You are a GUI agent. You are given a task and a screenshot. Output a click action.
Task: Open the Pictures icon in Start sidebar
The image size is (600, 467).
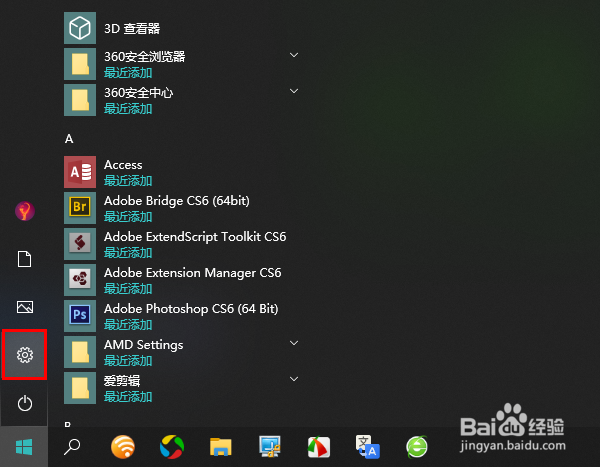click(25, 307)
